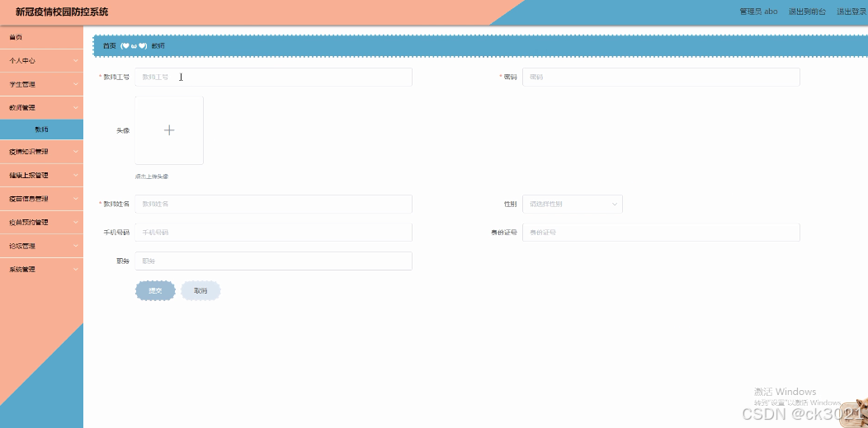
Task: Click the 提交 submit button
Action: 156,291
